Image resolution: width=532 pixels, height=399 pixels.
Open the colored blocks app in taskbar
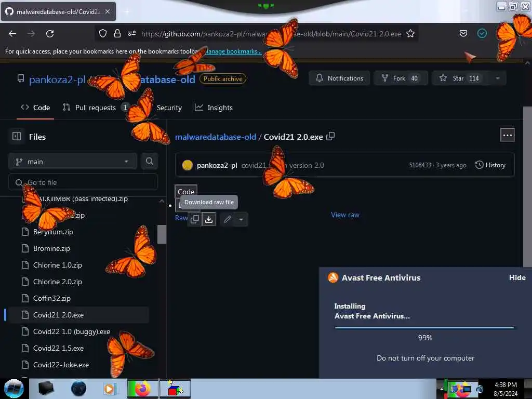click(x=175, y=389)
